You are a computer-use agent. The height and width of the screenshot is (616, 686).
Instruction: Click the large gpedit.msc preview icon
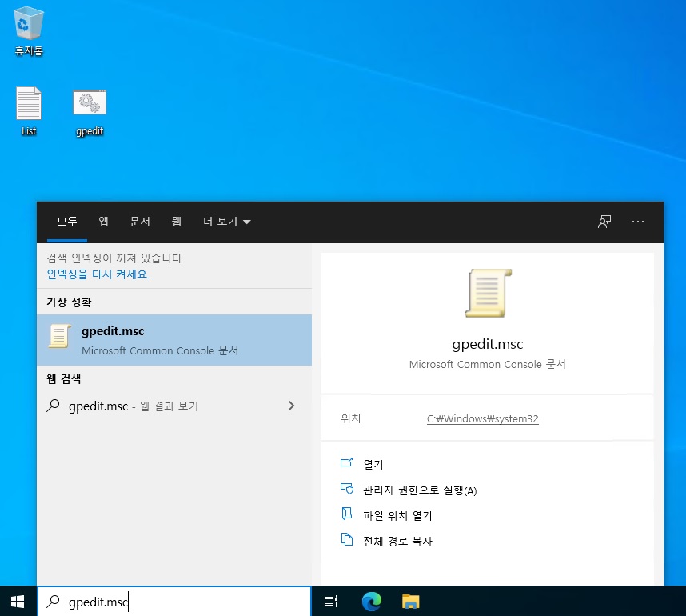[488, 293]
